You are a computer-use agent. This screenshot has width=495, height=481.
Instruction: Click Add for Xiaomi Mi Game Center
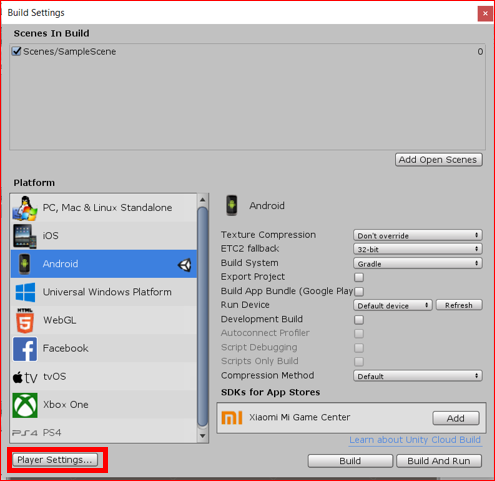[456, 418]
